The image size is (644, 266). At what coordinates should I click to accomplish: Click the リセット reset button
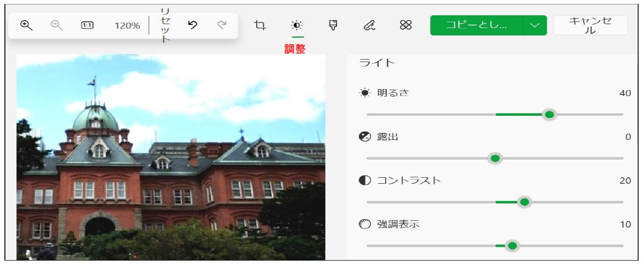166,25
